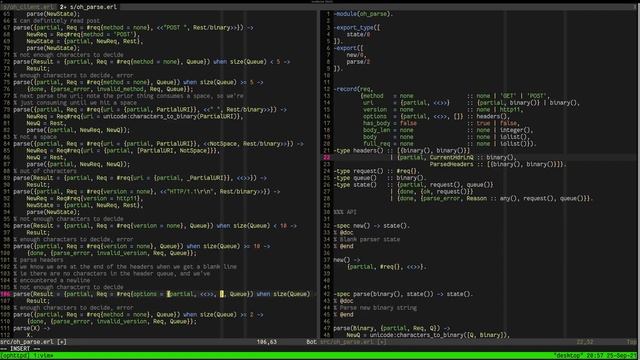Click the 'Bot' scroll indicator in left status line
Viewport: 640px width, 360px height.
[311, 342]
